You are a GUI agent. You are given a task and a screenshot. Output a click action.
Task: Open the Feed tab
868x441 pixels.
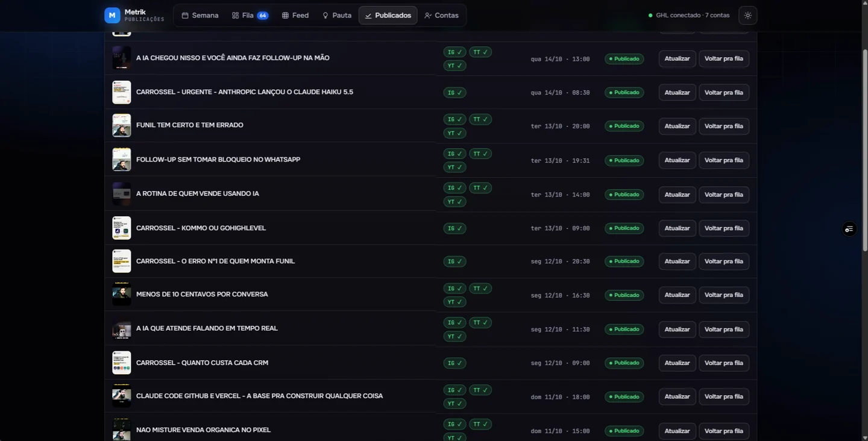pos(295,15)
